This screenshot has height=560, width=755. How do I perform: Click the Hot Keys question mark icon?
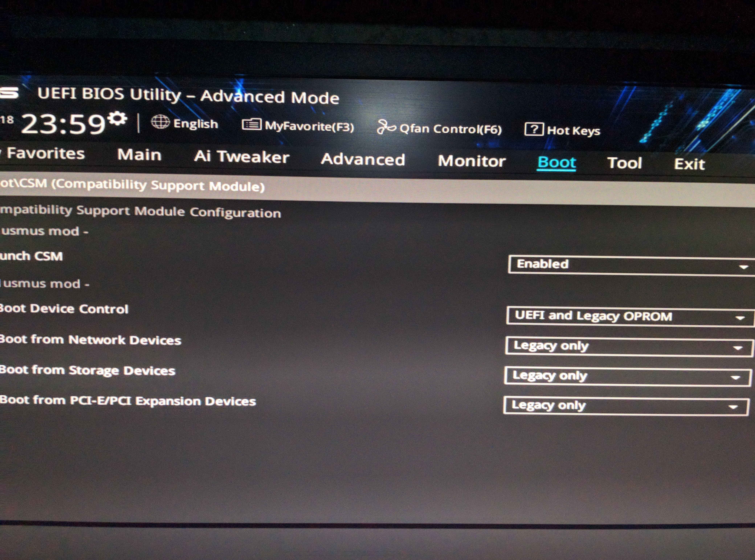534,129
